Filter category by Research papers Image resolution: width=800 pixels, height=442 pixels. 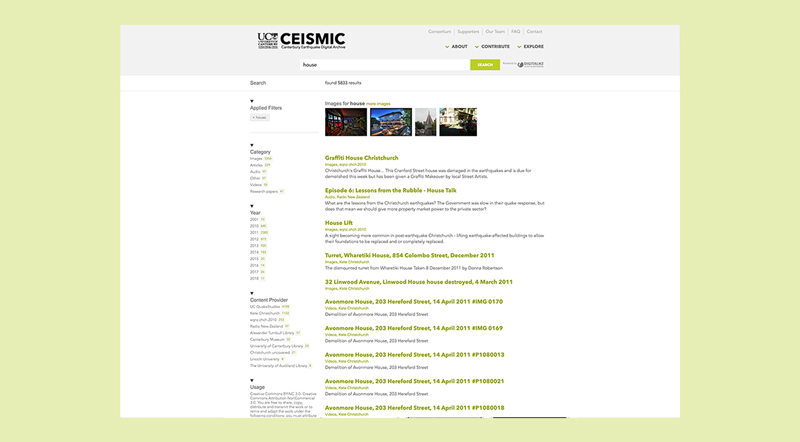pos(266,191)
